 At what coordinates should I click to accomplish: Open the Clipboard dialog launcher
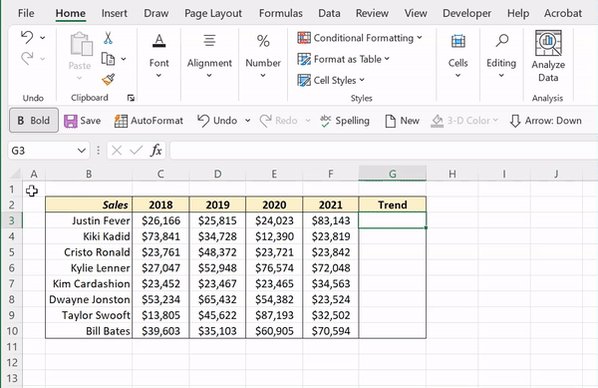(131, 98)
